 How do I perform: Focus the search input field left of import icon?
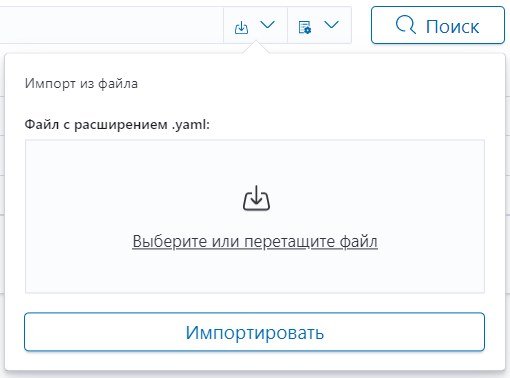click(112, 25)
